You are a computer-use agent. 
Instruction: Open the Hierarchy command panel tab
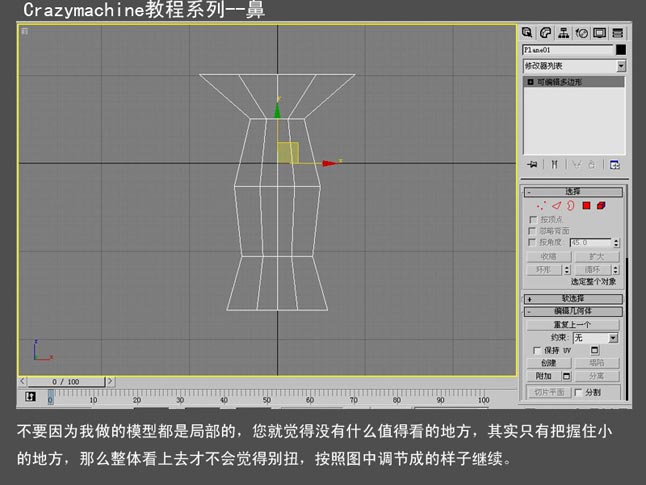563,33
